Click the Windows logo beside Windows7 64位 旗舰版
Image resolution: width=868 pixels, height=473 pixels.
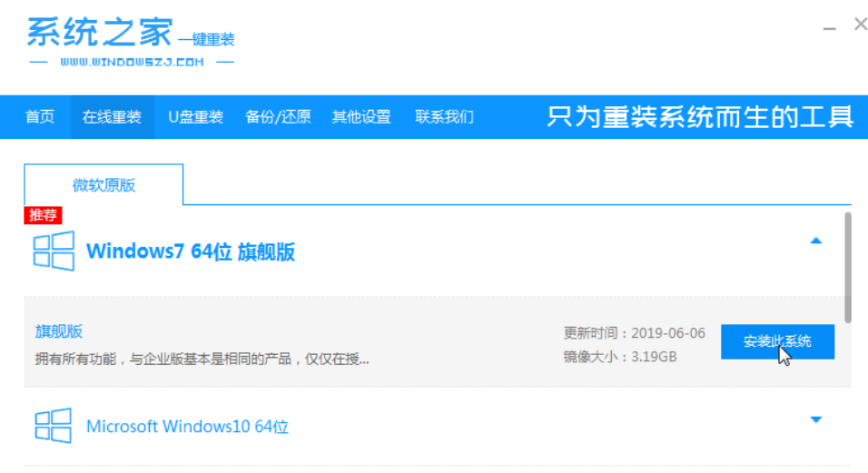point(54,251)
